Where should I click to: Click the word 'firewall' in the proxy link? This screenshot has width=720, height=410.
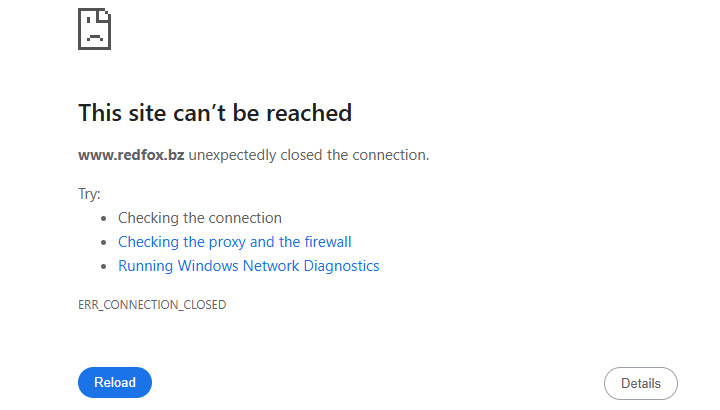(325, 242)
